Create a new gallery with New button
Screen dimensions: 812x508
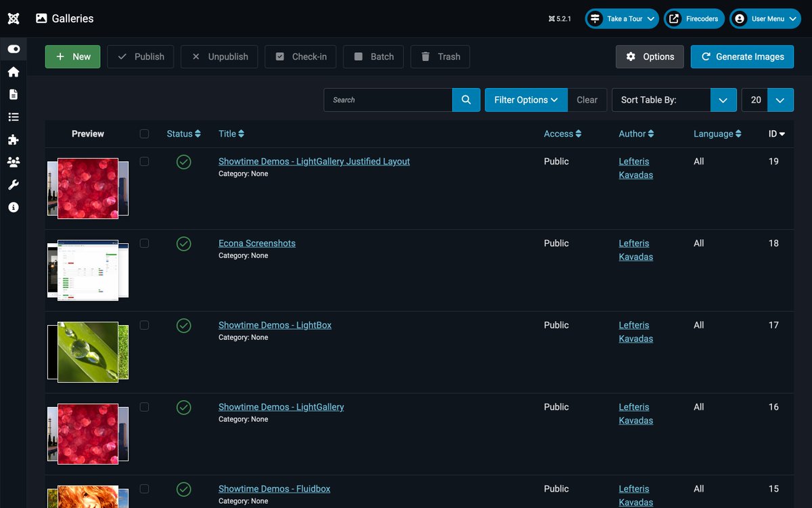[73, 57]
